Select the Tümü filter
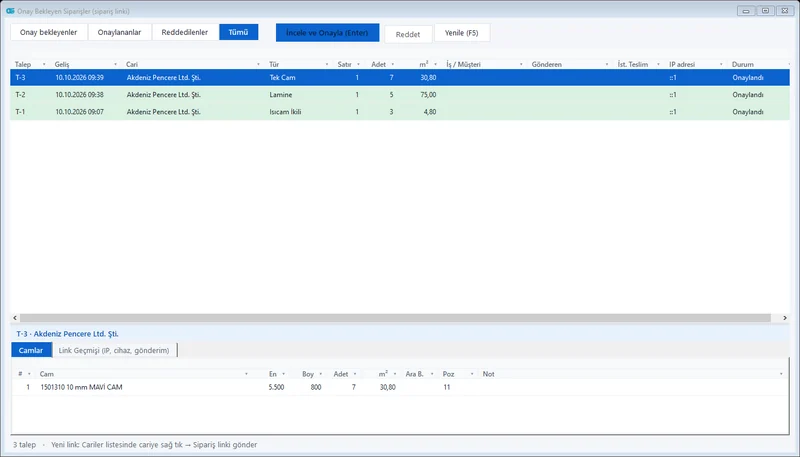This screenshot has width=800, height=457. click(238, 32)
